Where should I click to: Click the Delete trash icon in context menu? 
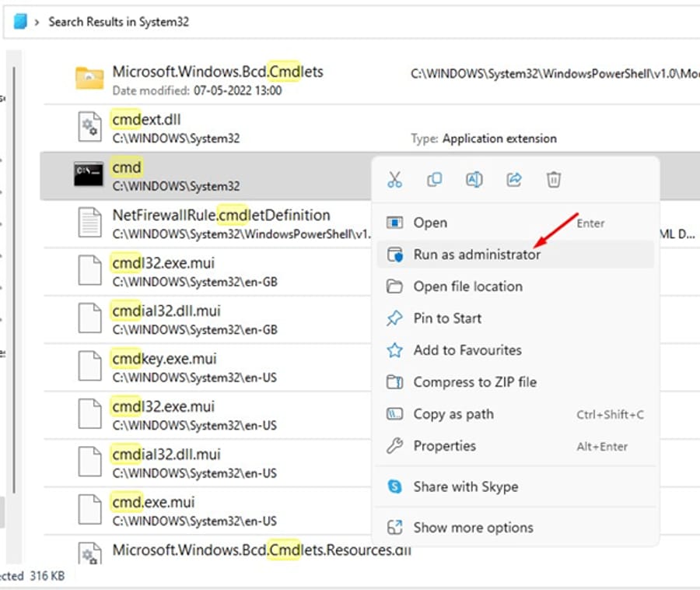(x=554, y=180)
